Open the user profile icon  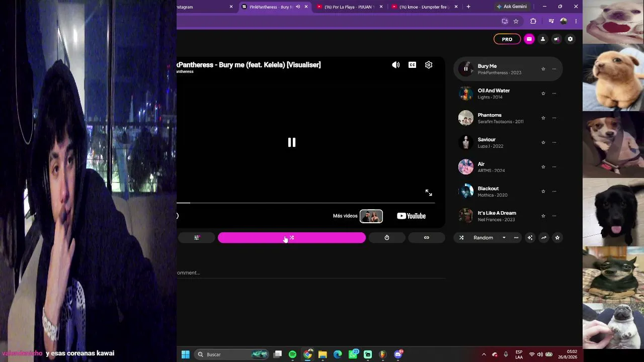(x=542, y=39)
